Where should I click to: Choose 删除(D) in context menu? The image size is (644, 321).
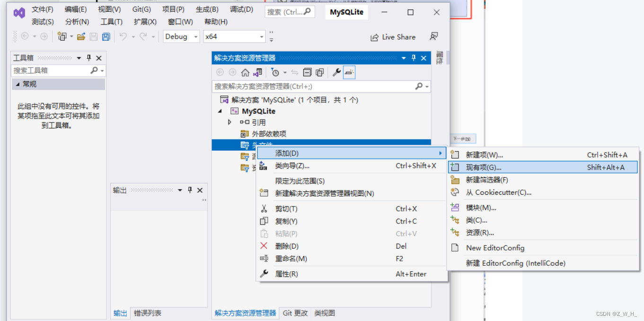pos(351,246)
